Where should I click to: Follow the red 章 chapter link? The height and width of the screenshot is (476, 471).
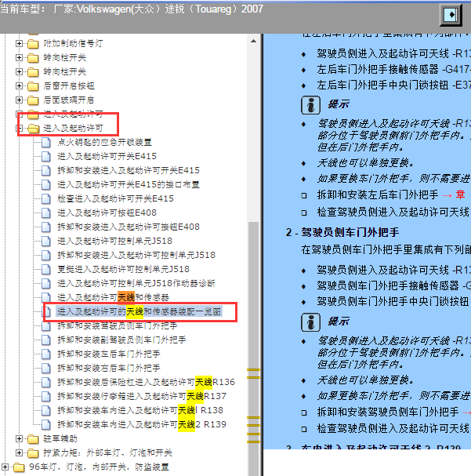click(x=460, y=194)
